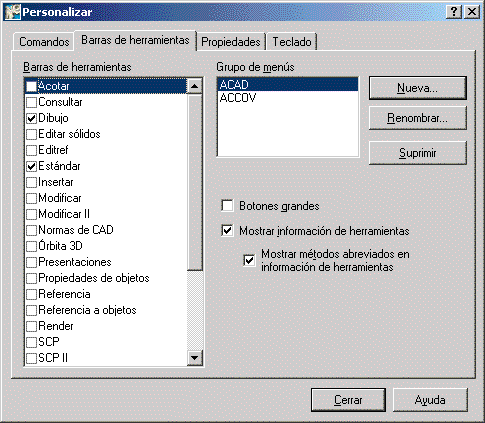
Task: Go to the Teclado tab
Action: click(292, 42)
